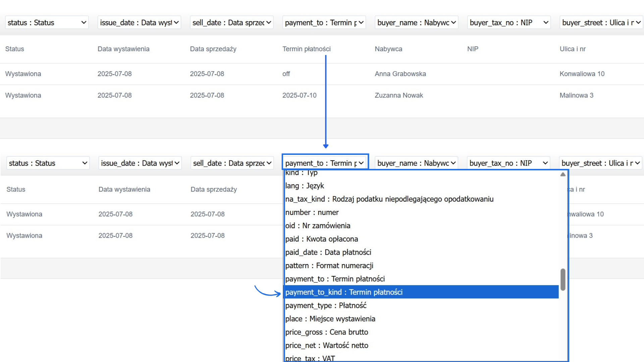This screenshot has height=362, width=644.
Task: Choose payment_type : Płatność from list
Action: pos(326,306)
